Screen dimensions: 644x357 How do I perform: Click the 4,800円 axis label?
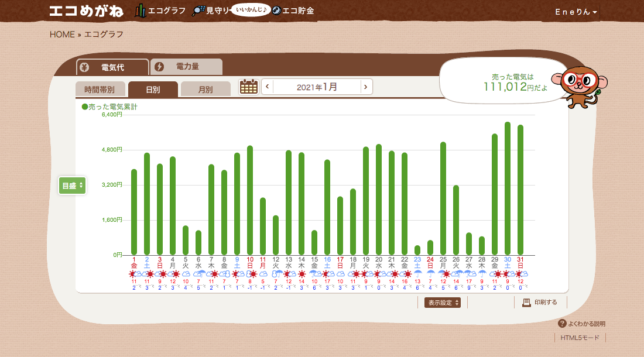click(x=112, y=150)
